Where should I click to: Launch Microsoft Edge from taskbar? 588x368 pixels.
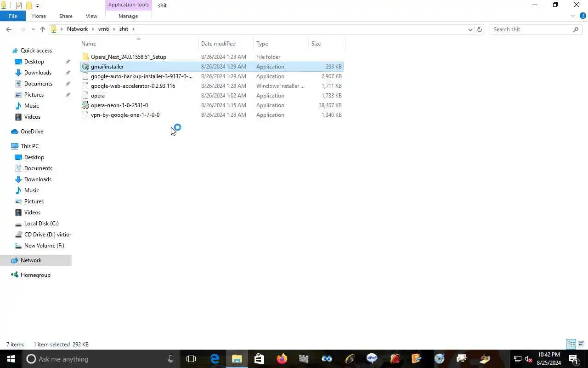pos(215,359)
